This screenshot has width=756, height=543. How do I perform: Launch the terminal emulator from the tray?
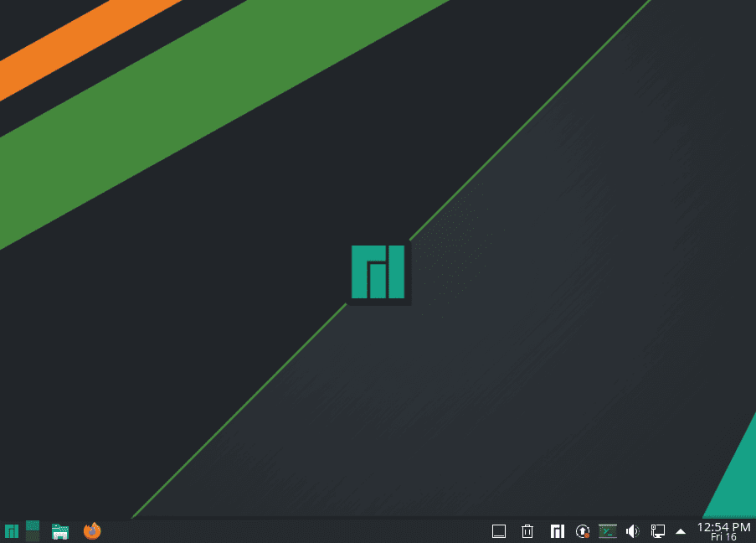tap(608, 530)
